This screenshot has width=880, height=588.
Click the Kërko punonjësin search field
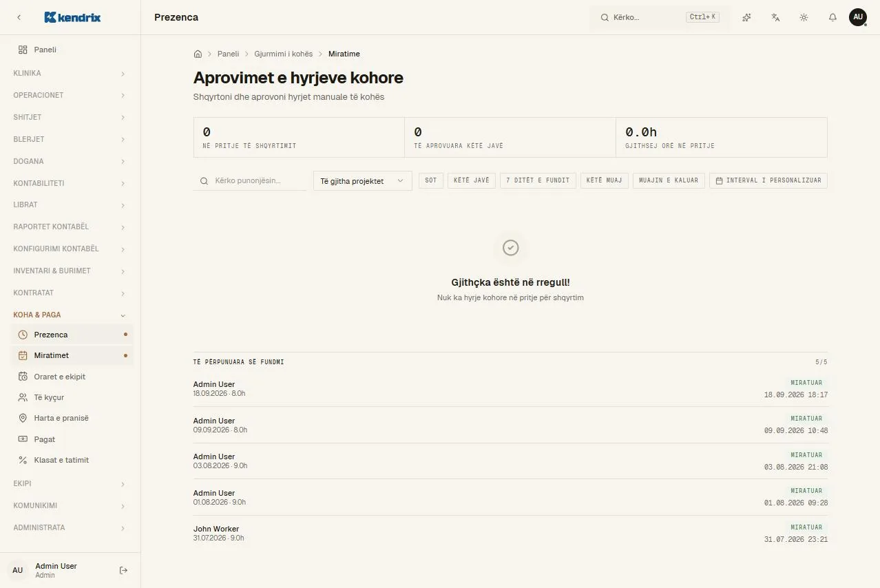250,181
